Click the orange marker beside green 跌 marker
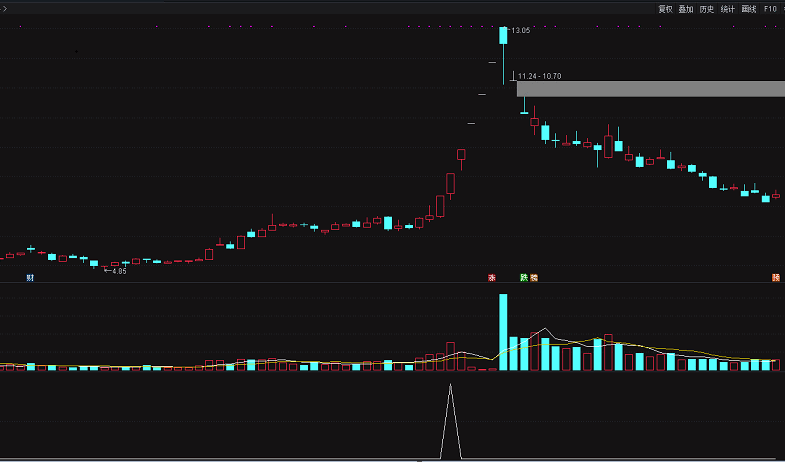785x462 pixels. (x=534, y=278)
